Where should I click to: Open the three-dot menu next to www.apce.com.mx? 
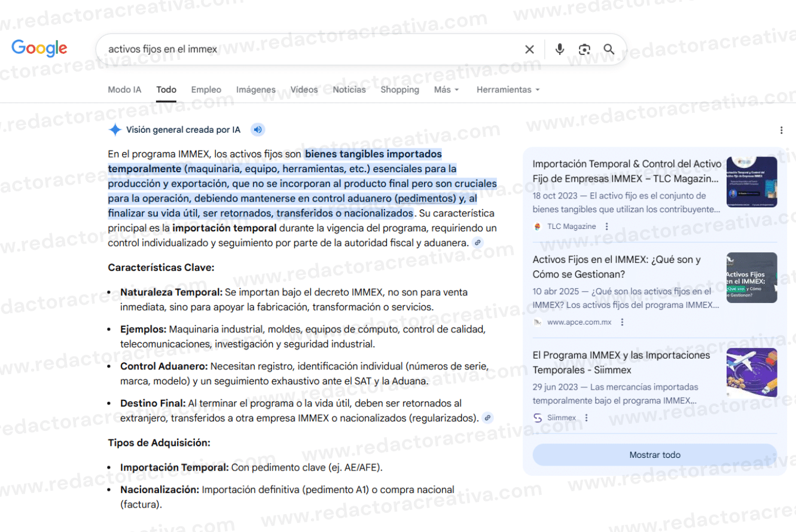coord(622,322)
